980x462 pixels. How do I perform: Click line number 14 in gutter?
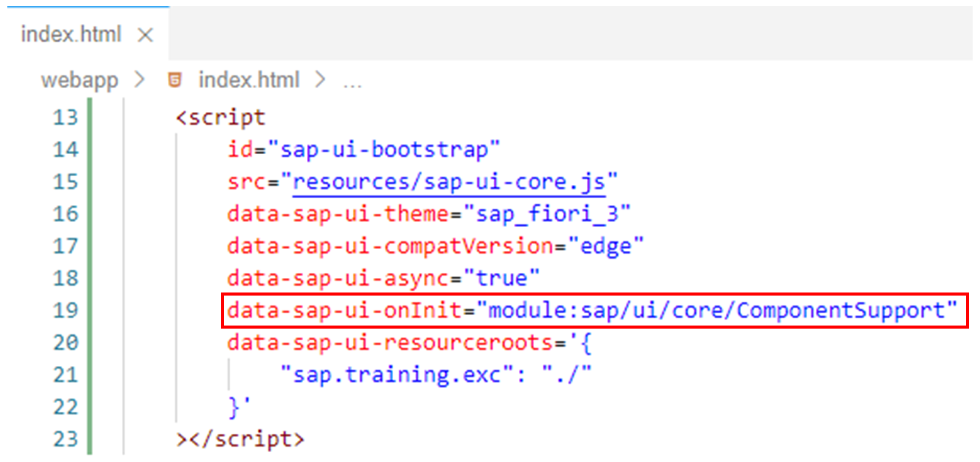[66, 149]
